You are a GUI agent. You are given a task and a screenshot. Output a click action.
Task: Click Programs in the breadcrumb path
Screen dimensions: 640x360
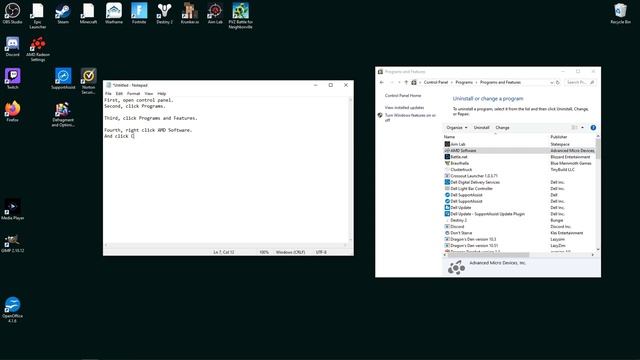(464, 82)
